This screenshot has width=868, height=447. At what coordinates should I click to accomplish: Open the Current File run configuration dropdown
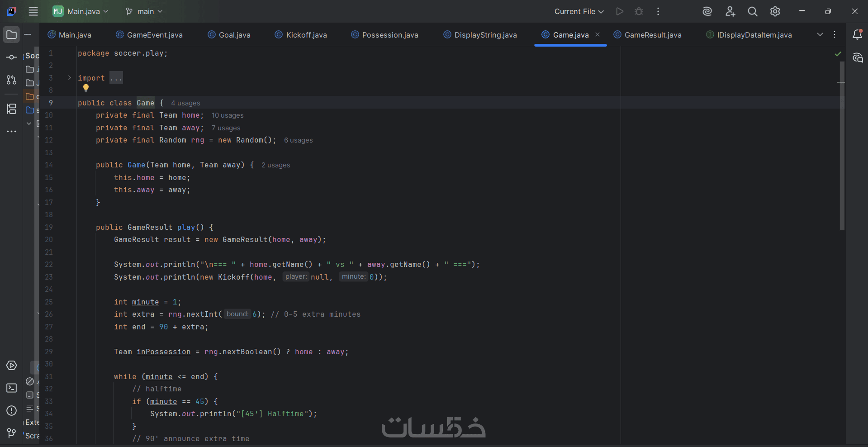579,11
